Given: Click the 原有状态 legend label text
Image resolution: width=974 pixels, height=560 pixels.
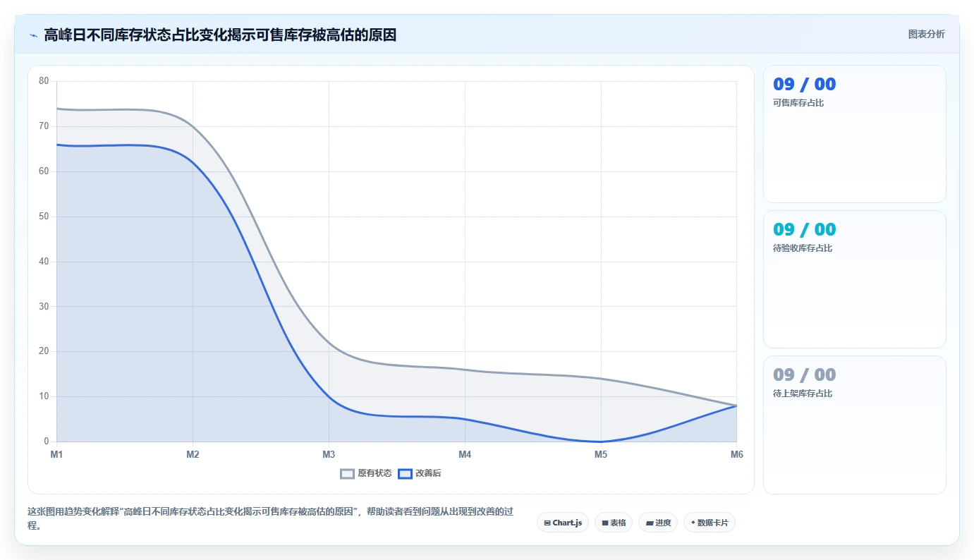Looking at the screenshot, I should click(x=375, y=473).
